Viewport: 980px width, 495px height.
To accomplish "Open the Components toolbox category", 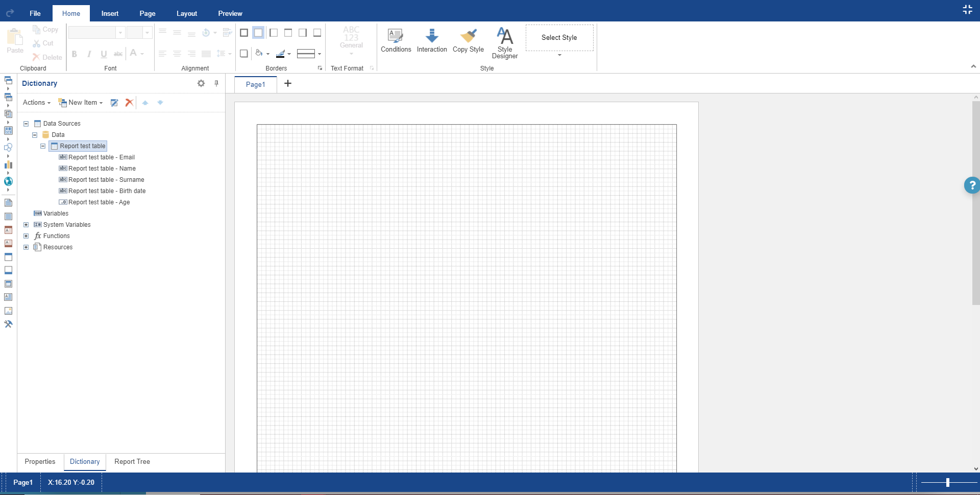I will point(8,114).
